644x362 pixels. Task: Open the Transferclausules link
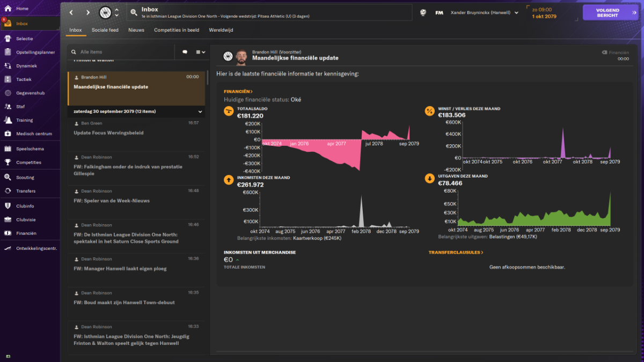point(456,252)
